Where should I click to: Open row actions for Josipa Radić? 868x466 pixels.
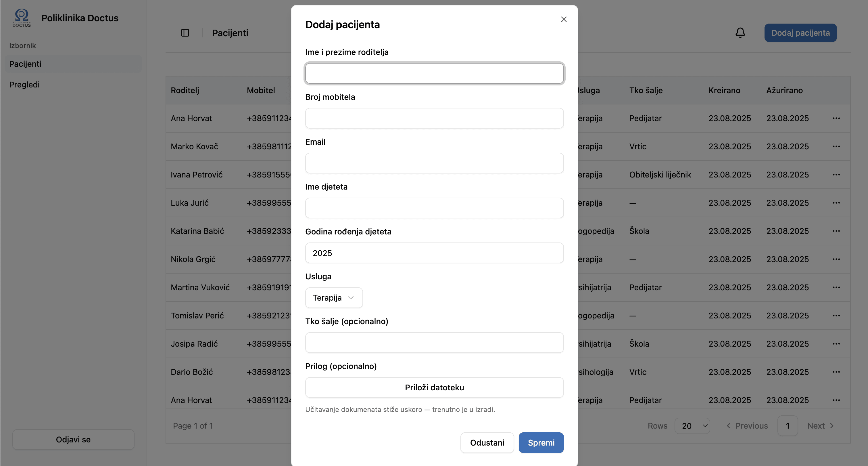(836, 343)
